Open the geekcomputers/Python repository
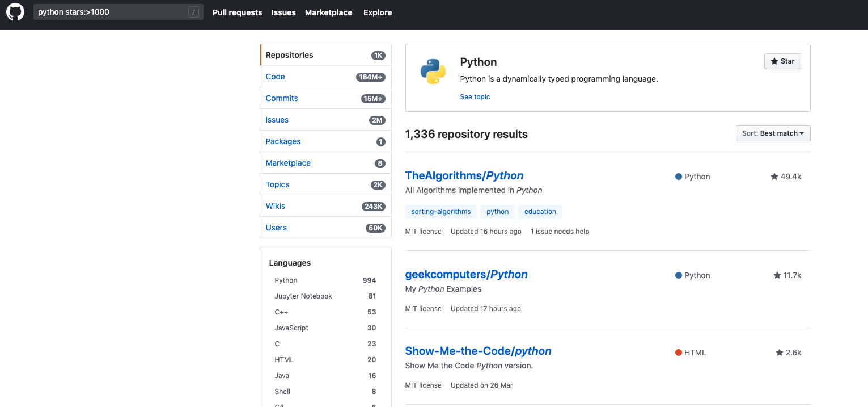Screen dimensions: 868x407 pos(466,274)
